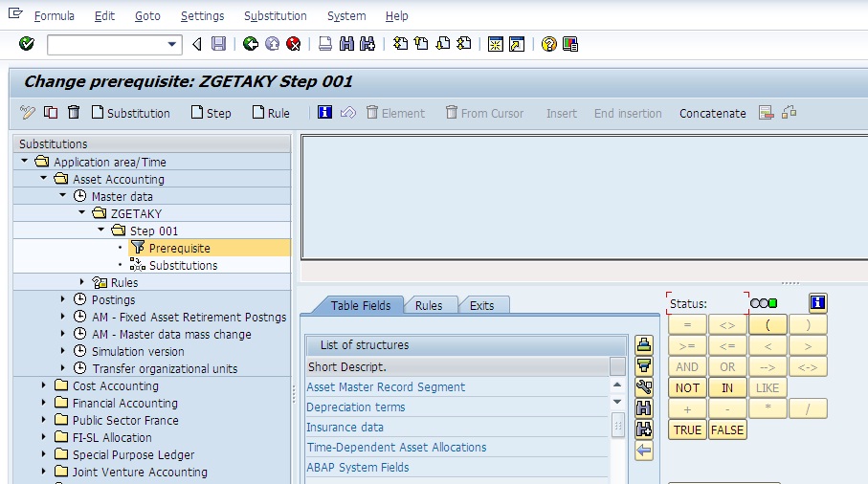Click the TRUE operator button

point(687,430)
